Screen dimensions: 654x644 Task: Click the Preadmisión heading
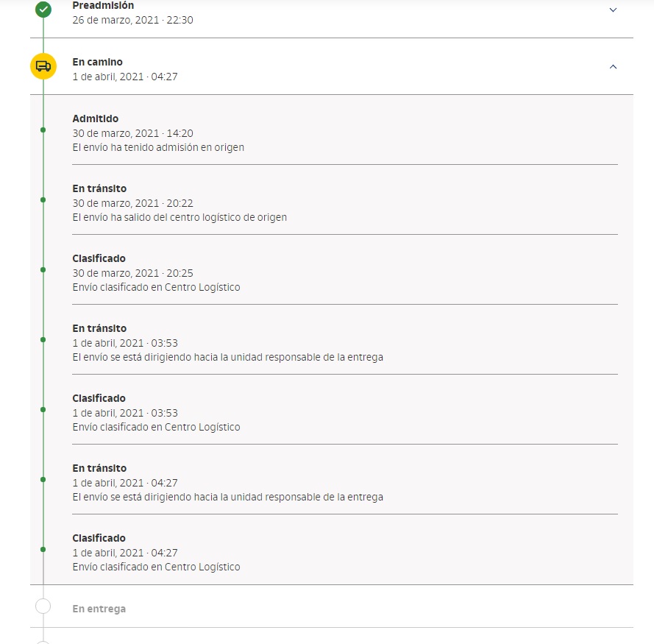[103, 5]
